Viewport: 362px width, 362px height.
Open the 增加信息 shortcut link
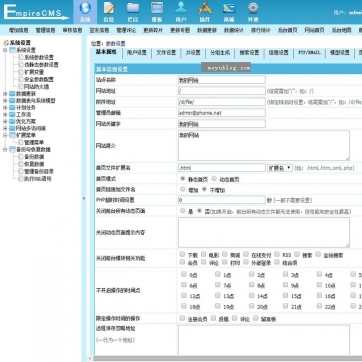19,30
